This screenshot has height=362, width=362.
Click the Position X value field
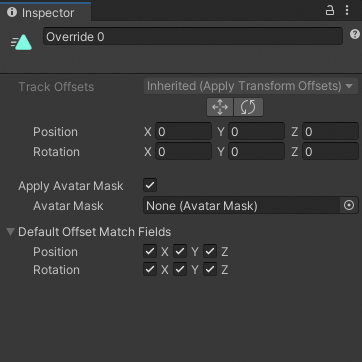(183, 132)
